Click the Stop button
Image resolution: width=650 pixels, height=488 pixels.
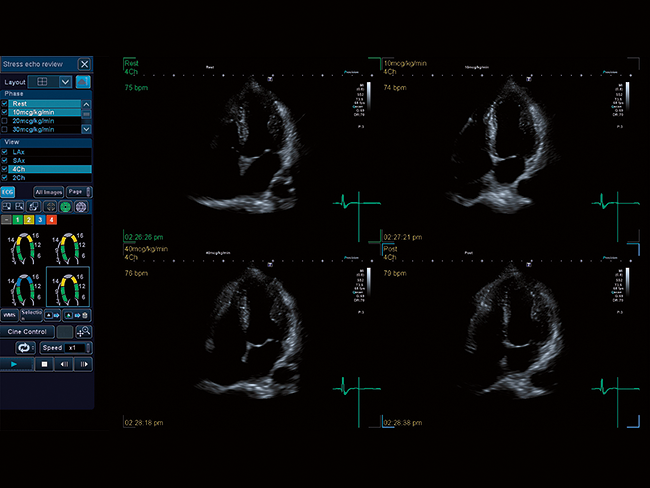44,364
